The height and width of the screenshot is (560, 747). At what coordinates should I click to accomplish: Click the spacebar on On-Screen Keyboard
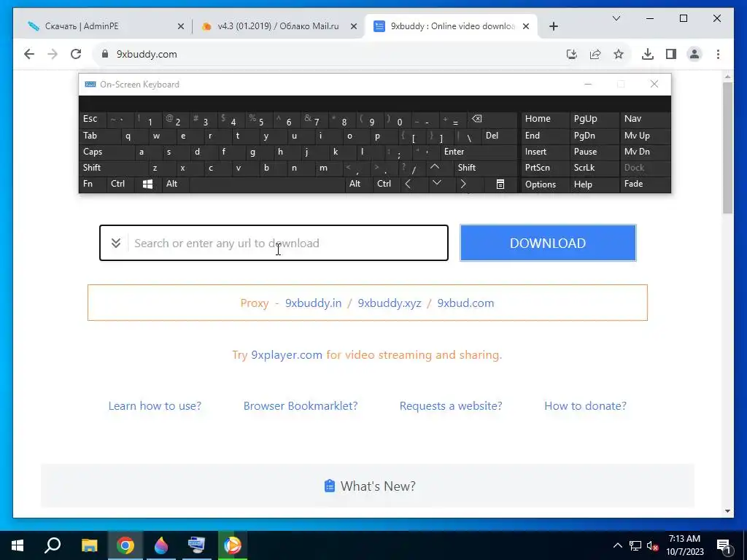coord(267,184)
